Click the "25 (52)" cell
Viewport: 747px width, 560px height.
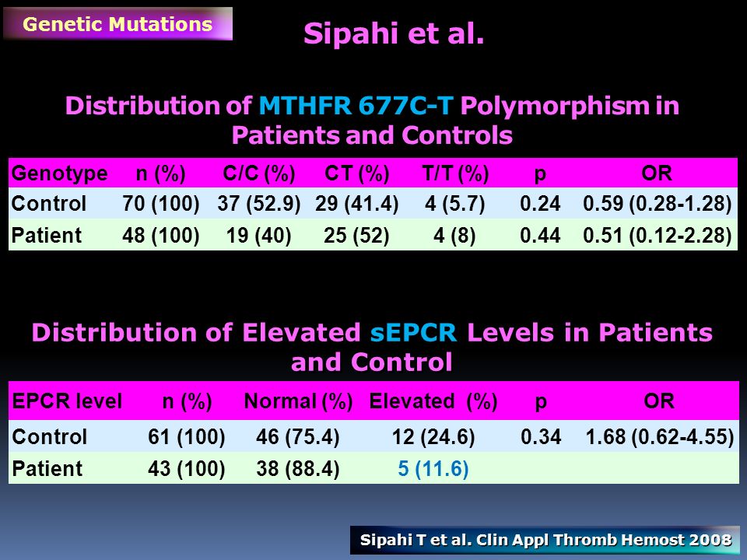[357, 235]
